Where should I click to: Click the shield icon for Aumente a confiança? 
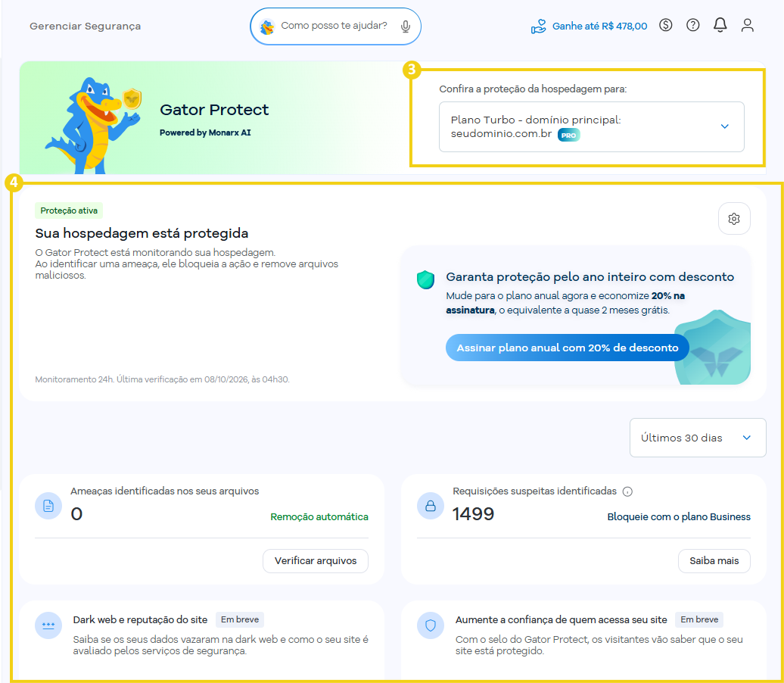(x=431, y=625)
